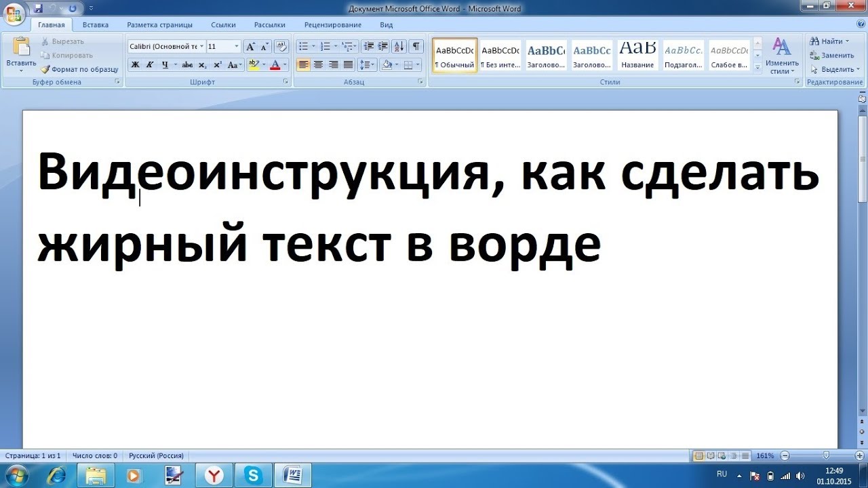
Task: Open the Paragraph (Абзац) dialog launcher
Action: [421, 82]
